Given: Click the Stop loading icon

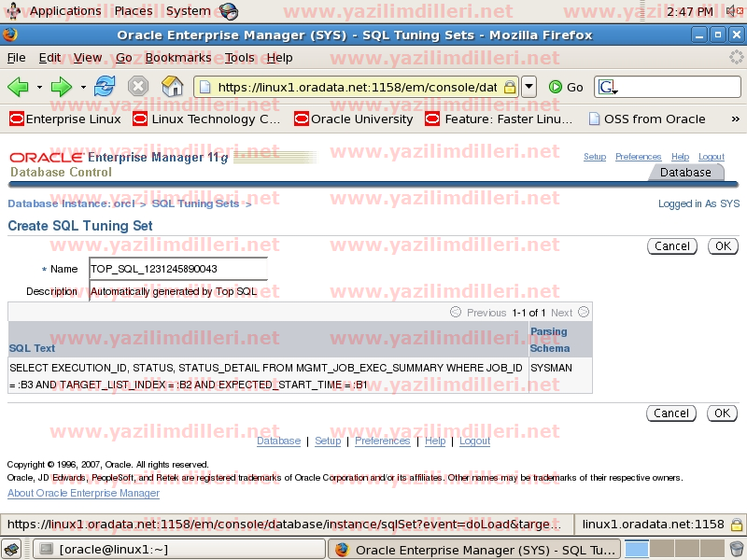Looking at the screenshot, I should point(138,87).
